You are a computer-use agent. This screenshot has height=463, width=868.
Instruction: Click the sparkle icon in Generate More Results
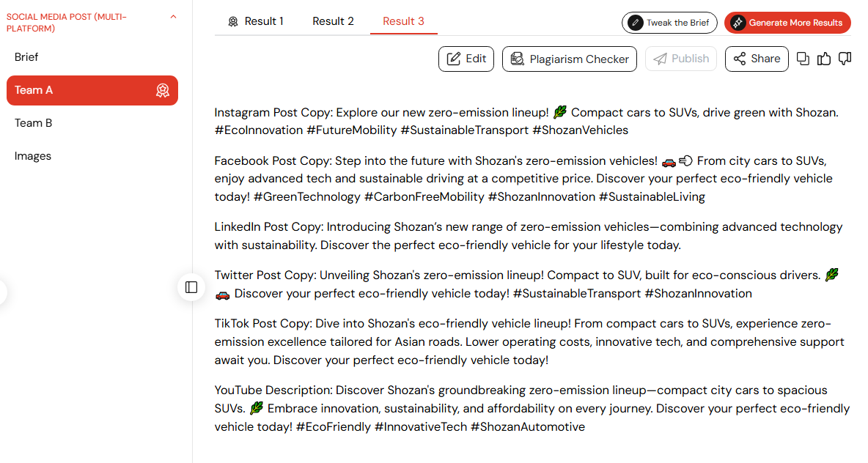[x=738, y=23]
